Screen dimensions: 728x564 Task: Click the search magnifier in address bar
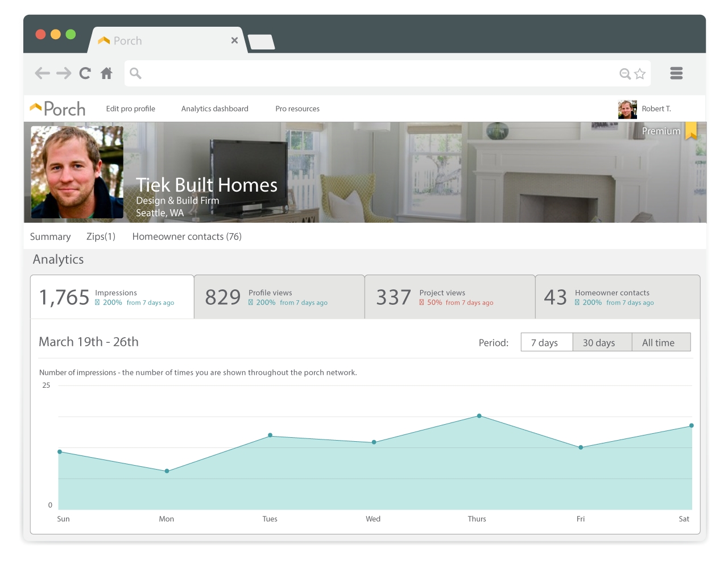click(x=135, y=73)
